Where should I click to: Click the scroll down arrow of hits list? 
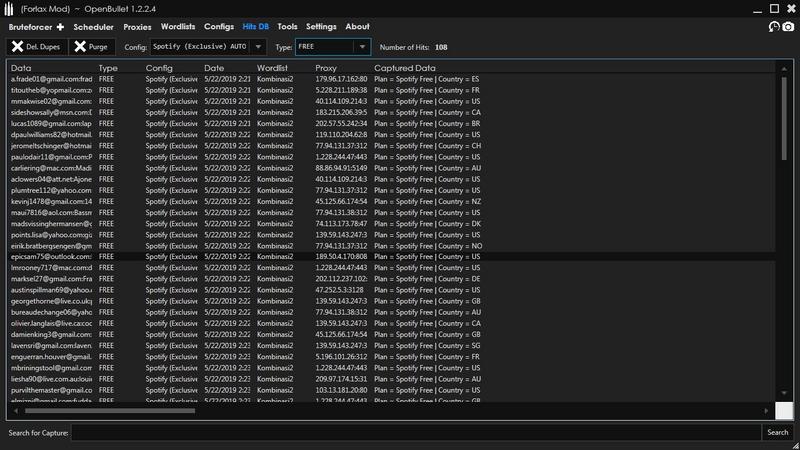click(784, 393)
